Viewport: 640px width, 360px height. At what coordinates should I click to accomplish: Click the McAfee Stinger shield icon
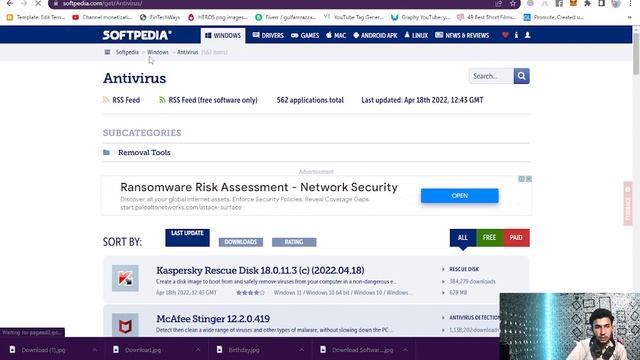click(x=125, y=325)
